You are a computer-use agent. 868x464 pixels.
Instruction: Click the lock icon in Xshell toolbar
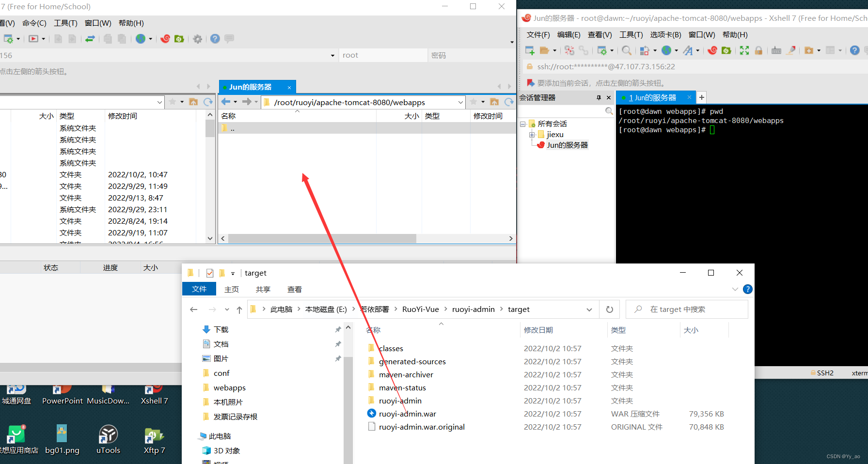point(758,50)
